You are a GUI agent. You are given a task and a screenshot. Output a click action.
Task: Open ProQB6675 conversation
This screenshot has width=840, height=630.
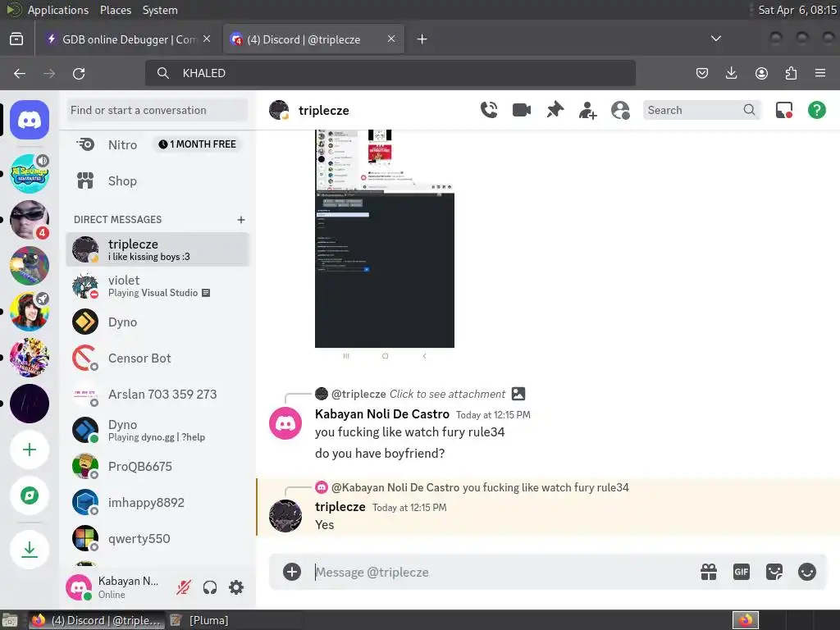pos(157,466)
